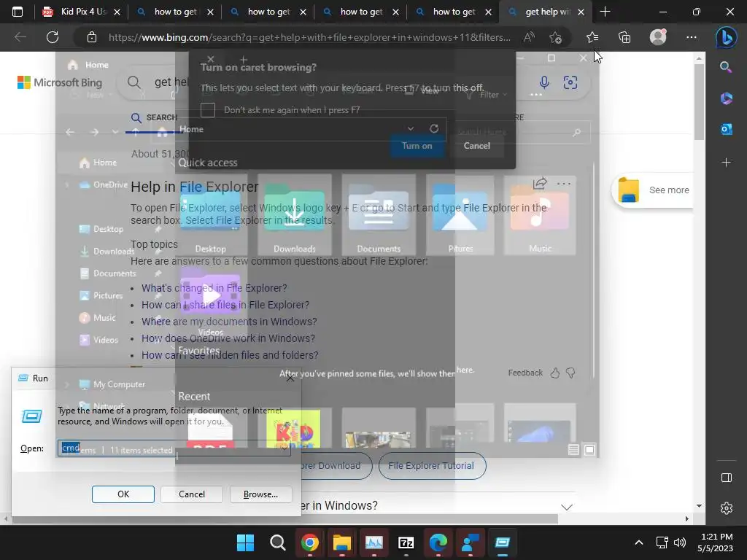Open the Collections icon in toolbar
Image resolution: width=747 pixels, height=560 pixels.
tap(624, 37)
